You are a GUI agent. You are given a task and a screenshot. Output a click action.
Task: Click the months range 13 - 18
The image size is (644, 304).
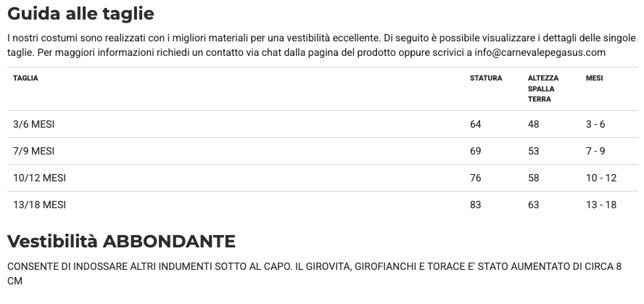(600, 205)
